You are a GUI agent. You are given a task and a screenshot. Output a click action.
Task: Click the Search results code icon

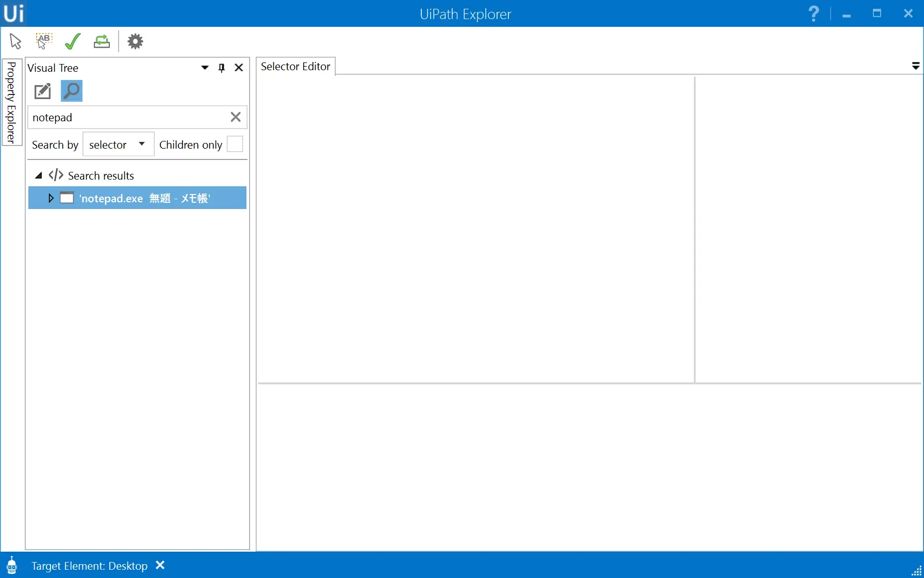coord(56,175)
